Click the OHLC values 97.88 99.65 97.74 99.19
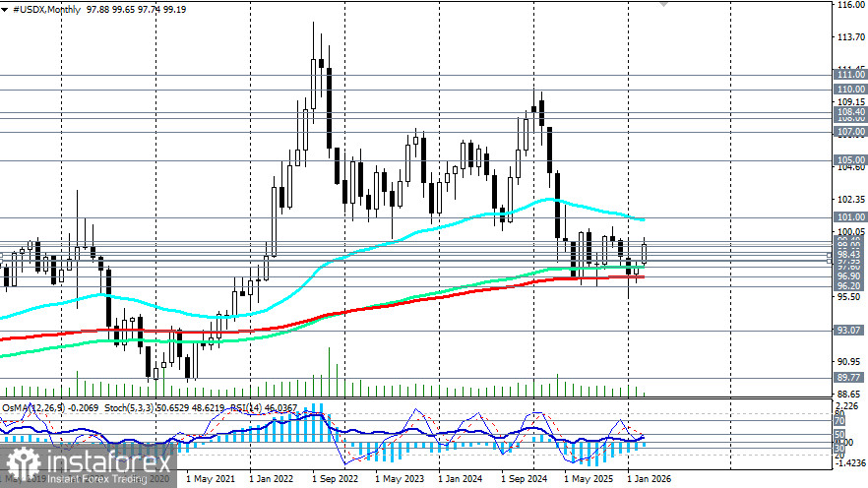Image resolution: width=868 pixels, height=488 pixels. [136, 10]
